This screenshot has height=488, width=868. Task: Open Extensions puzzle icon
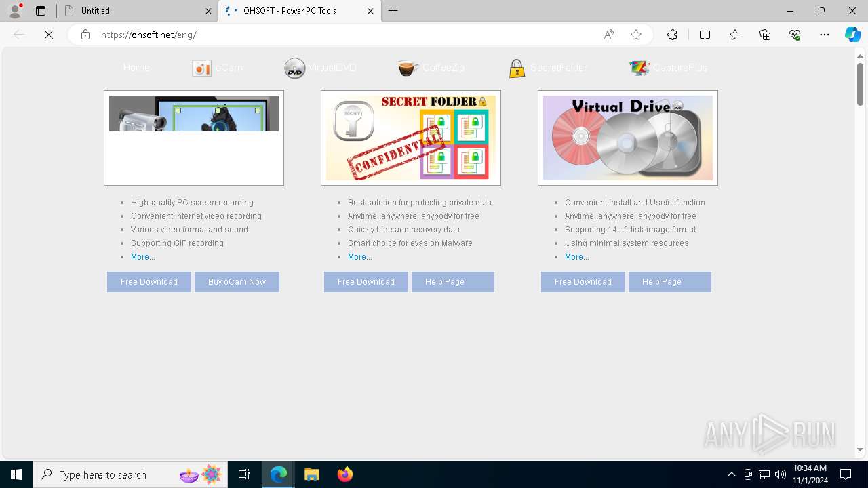pyautogui.click(x=672, y=35)
